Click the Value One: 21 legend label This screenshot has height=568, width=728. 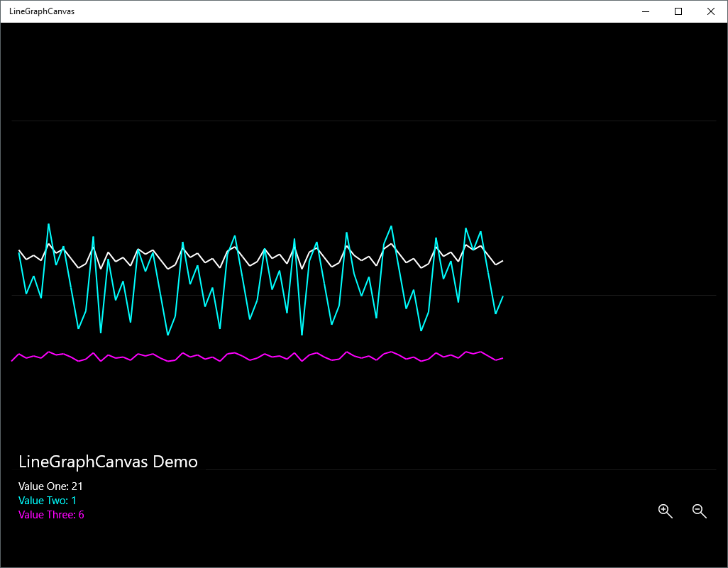50,486
